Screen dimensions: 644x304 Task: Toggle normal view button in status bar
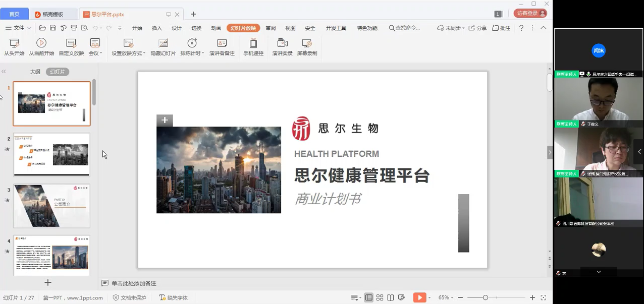369,297
